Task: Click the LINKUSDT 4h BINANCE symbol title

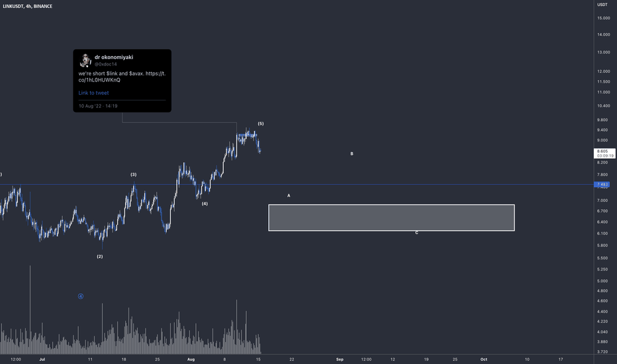Action: click(28, 7)
